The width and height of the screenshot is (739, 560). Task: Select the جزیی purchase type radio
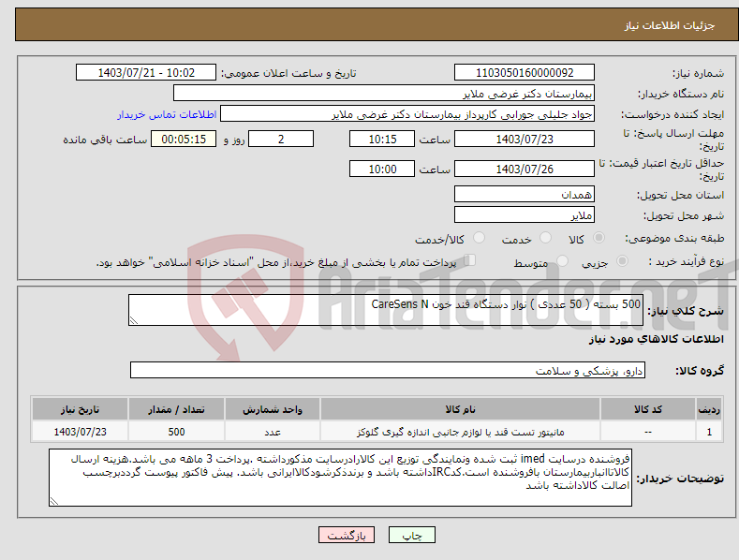pos(622,260)
